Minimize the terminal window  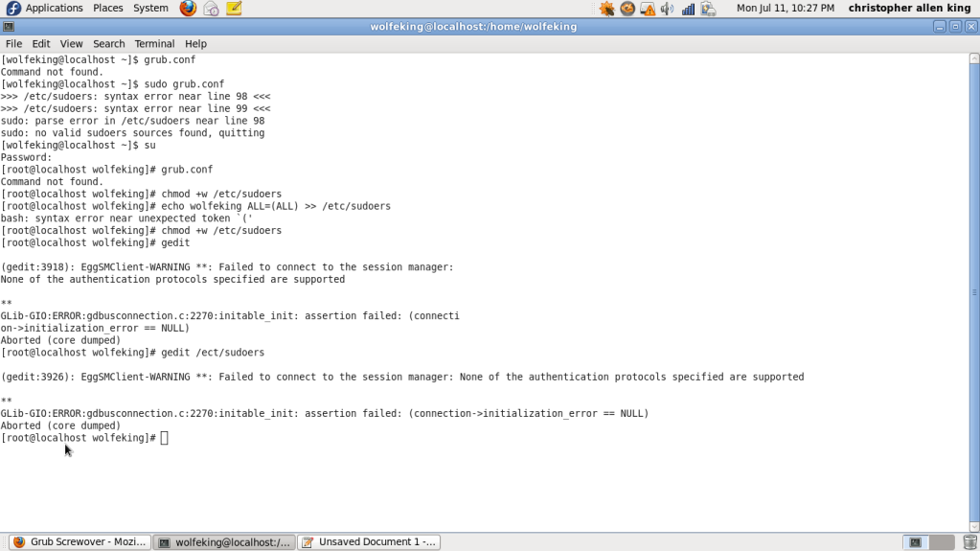940,26
